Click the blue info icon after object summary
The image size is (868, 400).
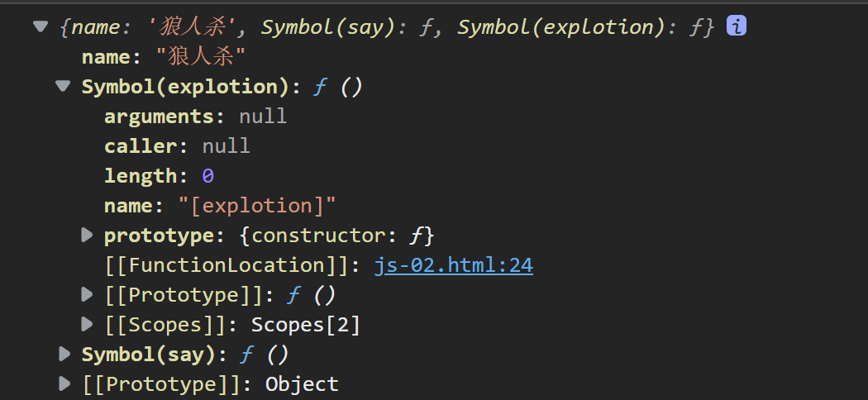tap(737, 26)
